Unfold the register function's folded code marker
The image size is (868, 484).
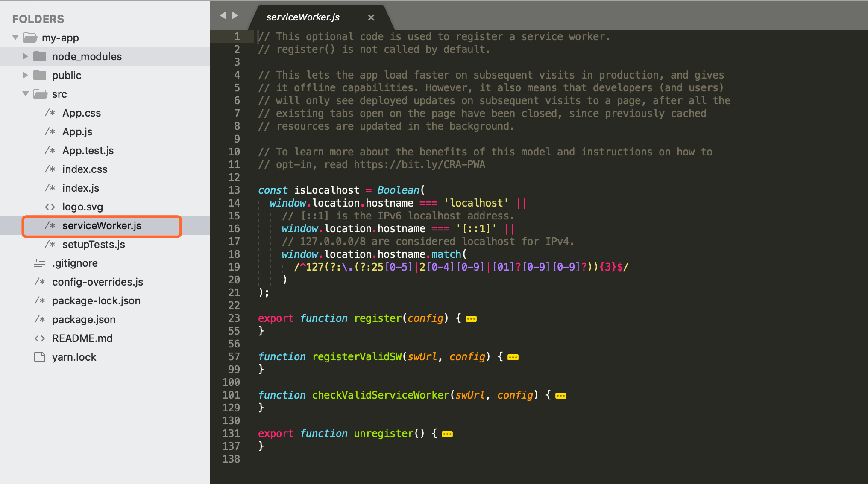471,319
